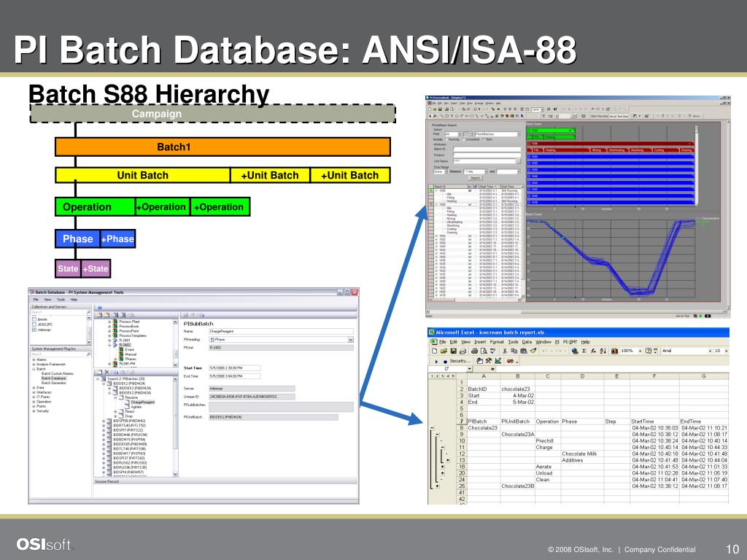Open the File menu in Excel
Screen dimensions: 747x560
443,342
